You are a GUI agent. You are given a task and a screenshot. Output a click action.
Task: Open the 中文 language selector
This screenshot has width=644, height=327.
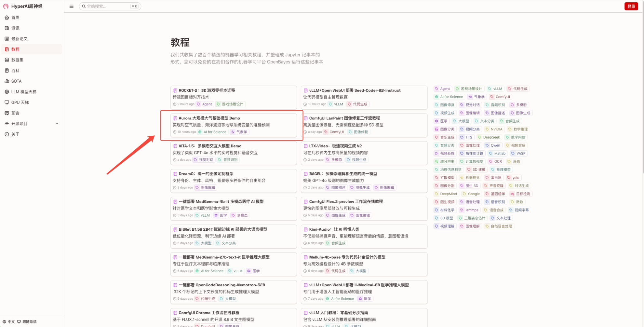(x=9, y=322)
